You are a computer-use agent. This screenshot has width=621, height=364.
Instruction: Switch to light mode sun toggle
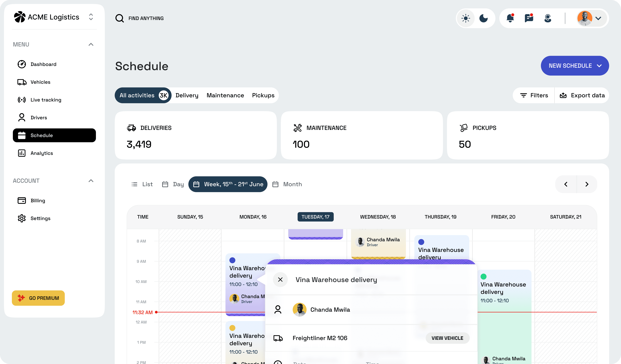click(x=466, y=18)
